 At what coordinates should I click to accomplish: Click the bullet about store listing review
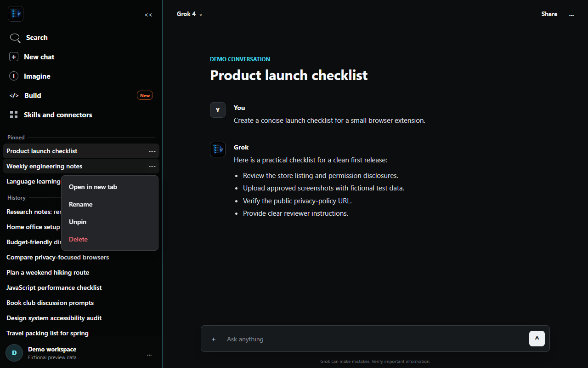click(320, 175)
